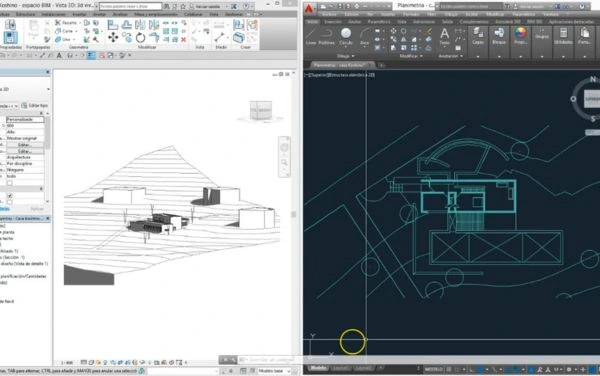Click the Revit Properties palette scrollbar
Viewport: 600px width, 376px height.
pyautogui.click(x=47, y=133)
